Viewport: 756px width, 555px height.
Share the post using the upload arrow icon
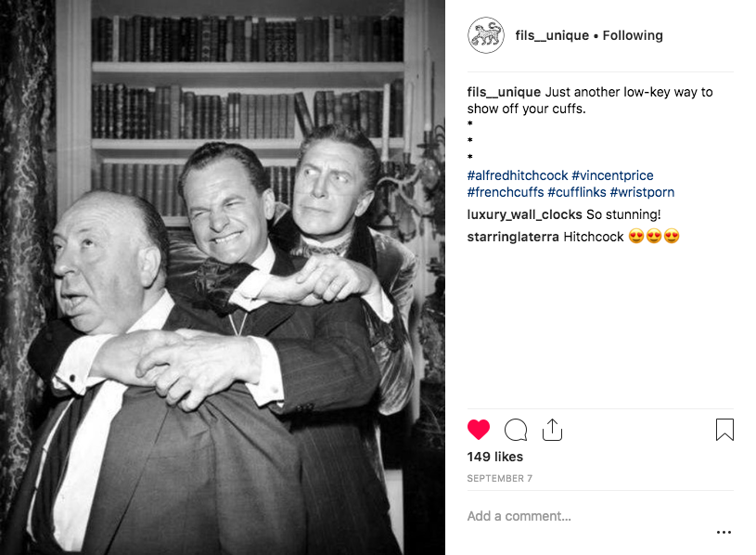(552, 430)
